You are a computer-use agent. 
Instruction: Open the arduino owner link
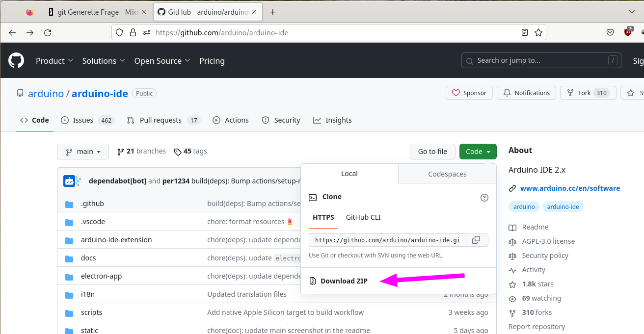click(x=46, y=93)
